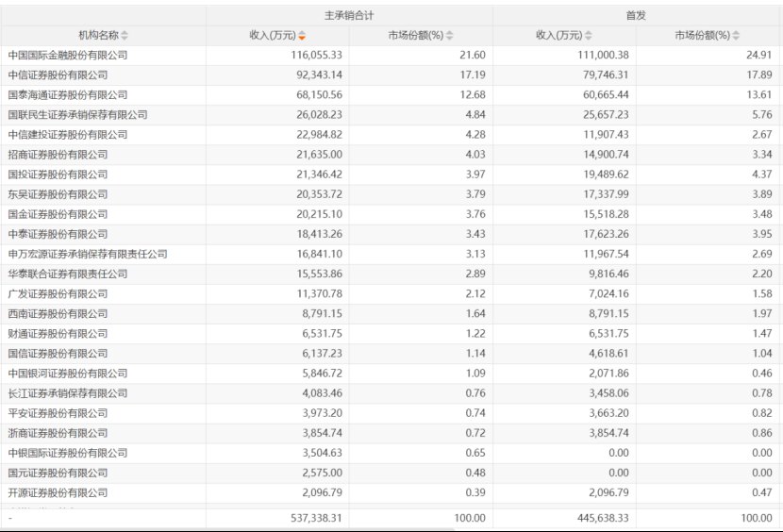783x532 pixels.
Task: Click IPO revenue value 9,816.46
Action: [608, 274]
